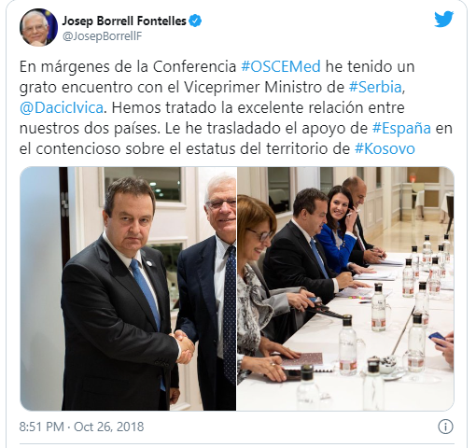Open the #Kosovo hashtag
476x448 pixels.
(385, 148)
